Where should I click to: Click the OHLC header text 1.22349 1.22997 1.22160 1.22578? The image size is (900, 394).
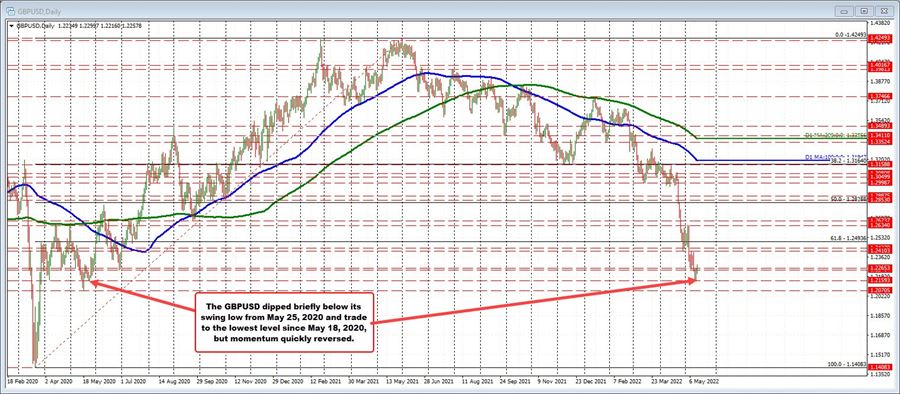100,25
